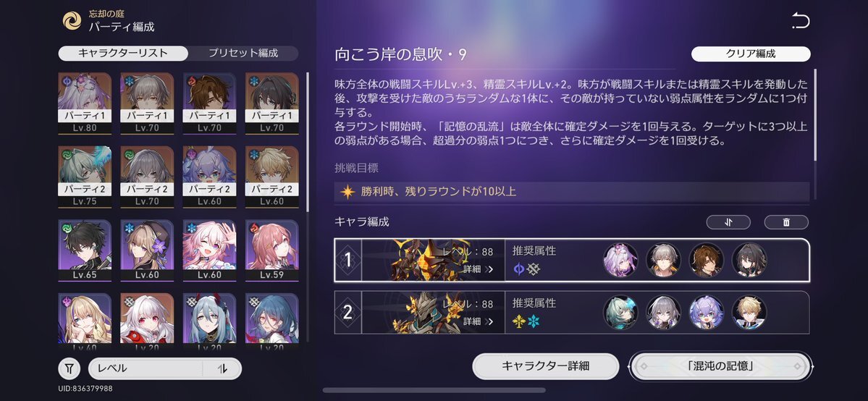Start the 「混沌の記憶」 challenge
Screen dimensions: 868x401
point(720,366)
